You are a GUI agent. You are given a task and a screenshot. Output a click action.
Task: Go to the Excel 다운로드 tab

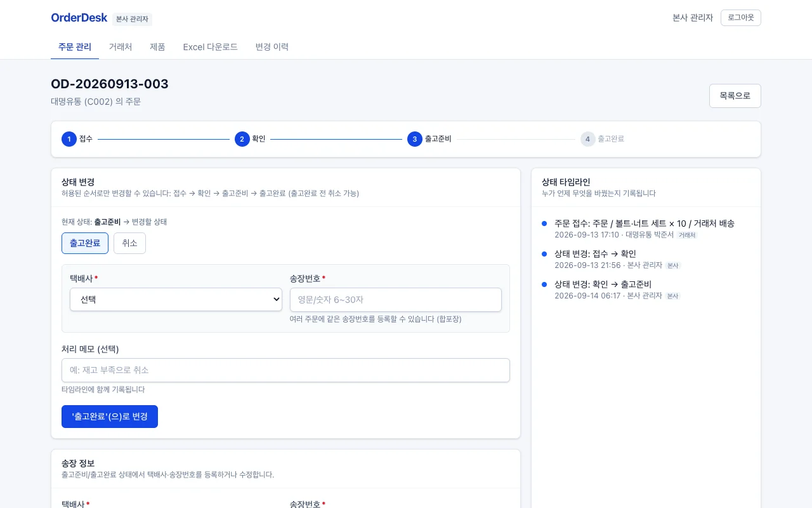(210, 47)
